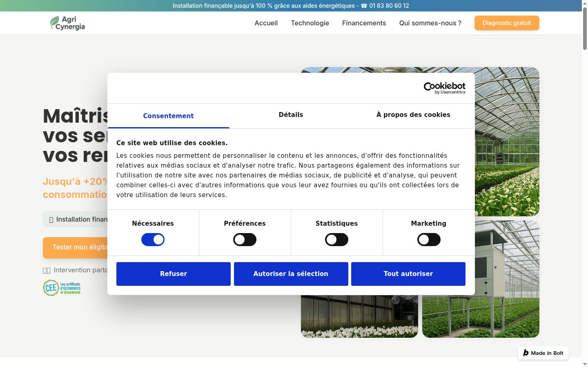Viewport: 588px width, 368px height.
Task: Click the "Ce site web utilise des cookies." heading
Action: (x=172, y=143)
